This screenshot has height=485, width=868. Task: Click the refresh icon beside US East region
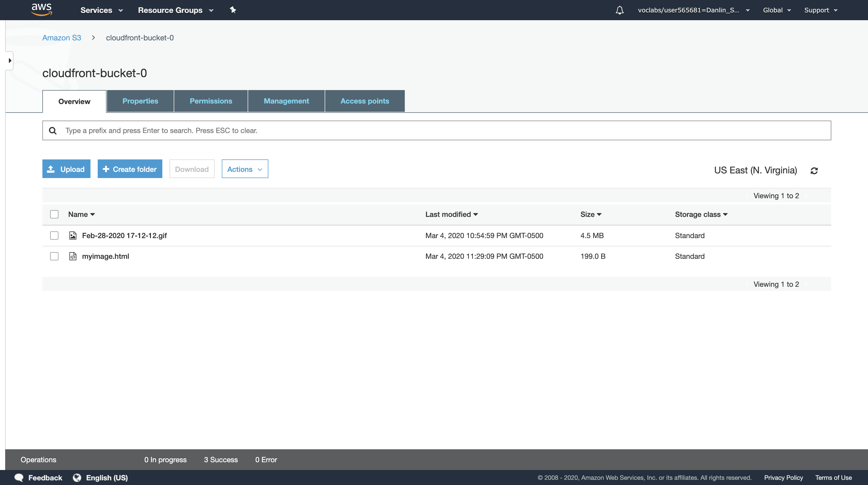[x=814, y=171]
